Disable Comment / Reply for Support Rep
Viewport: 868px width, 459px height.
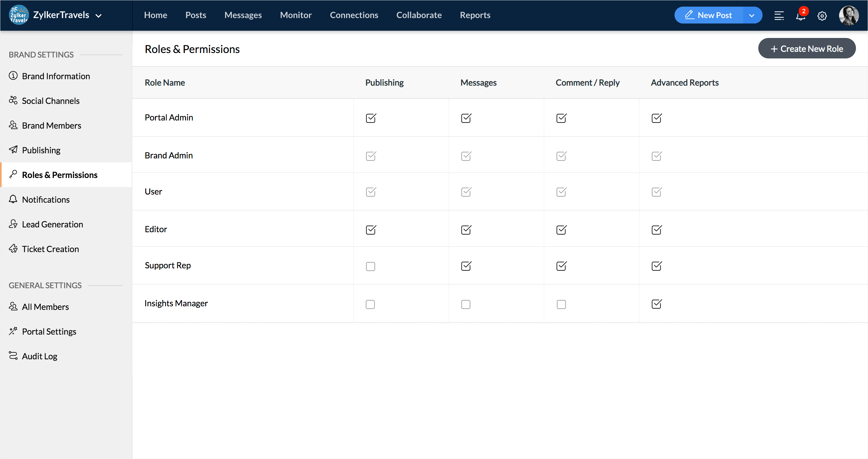[x=561, y=266]
